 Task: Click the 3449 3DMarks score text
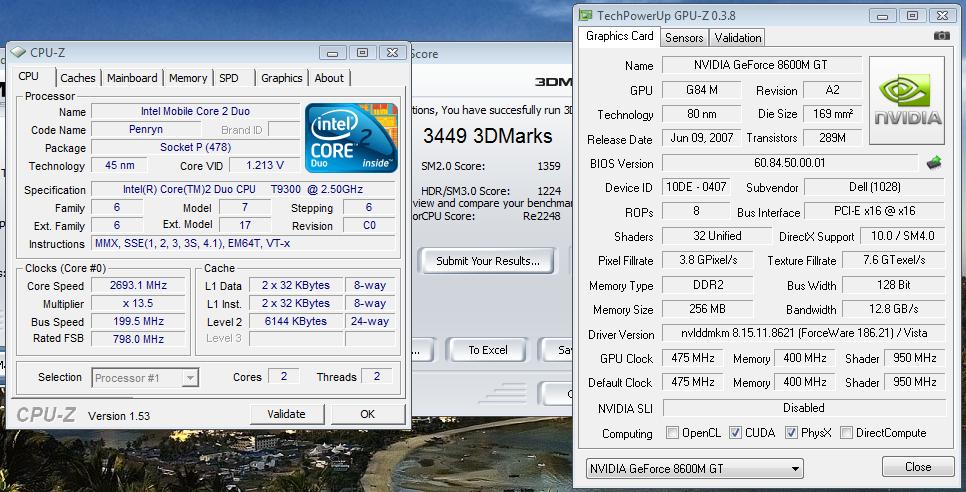pyautogui.click(x=487, y=136)
